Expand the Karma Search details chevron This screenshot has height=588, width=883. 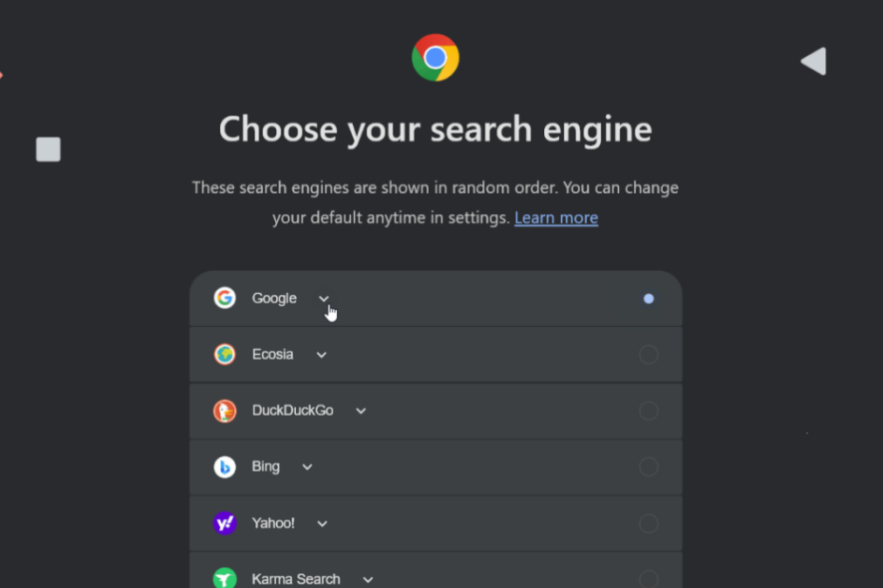coord(368,580)
